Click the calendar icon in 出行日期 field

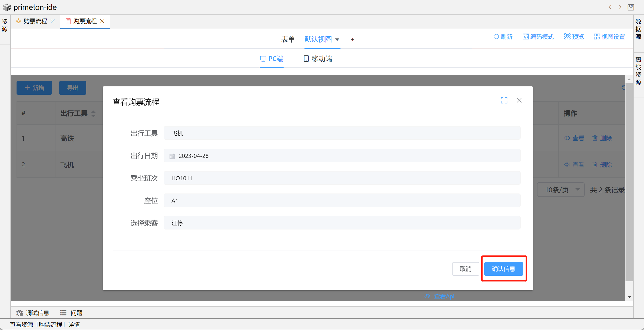coord(172,156)
